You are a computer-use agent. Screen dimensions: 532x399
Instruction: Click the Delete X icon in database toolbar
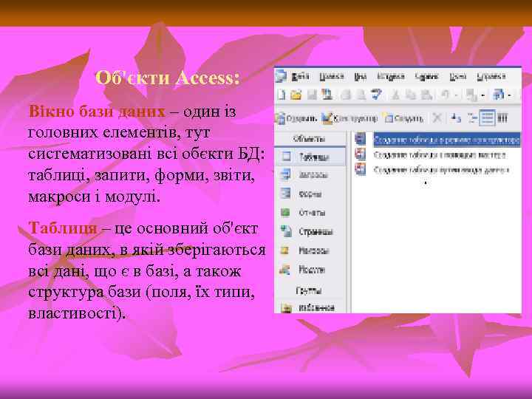click(437, 118)
